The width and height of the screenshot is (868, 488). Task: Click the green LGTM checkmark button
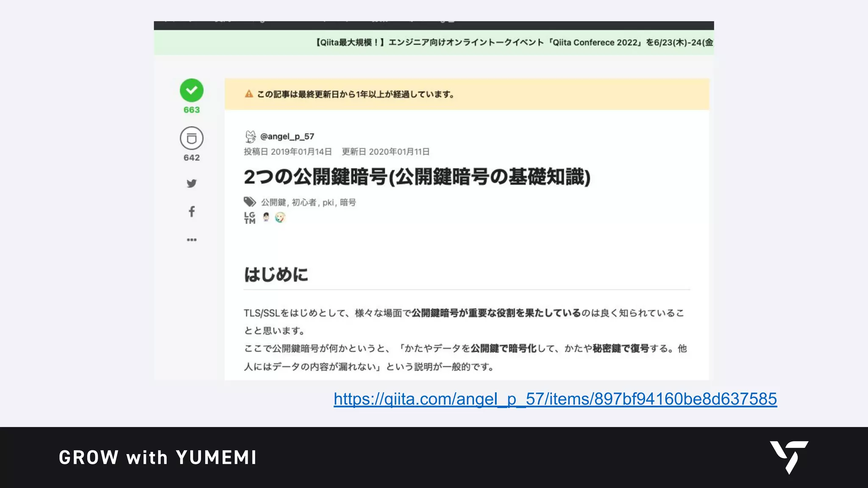(192, 90)
